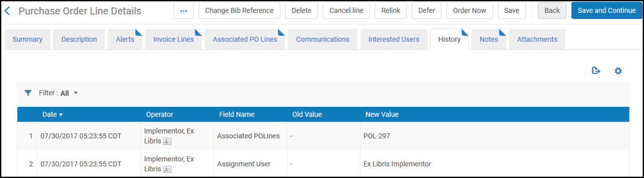Click the date in row 1

(x=81, y=136)
